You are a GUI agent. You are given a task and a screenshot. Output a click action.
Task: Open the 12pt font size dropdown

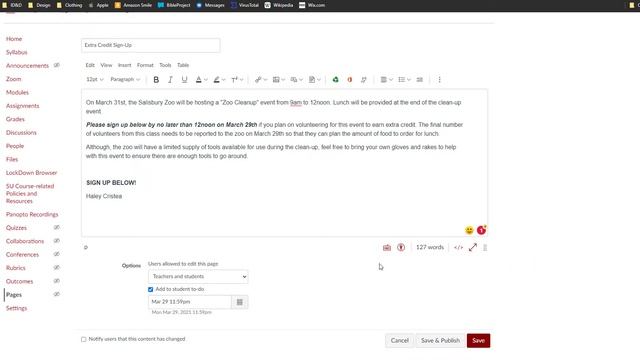click(x=95, y=80)
